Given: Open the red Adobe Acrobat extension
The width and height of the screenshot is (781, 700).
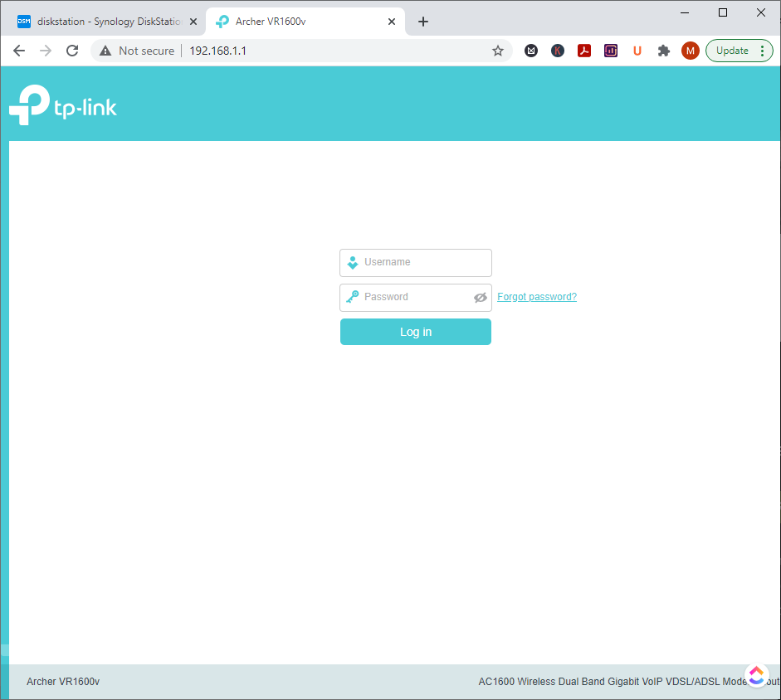Looking at the screenshot, I should coord(583,51).
